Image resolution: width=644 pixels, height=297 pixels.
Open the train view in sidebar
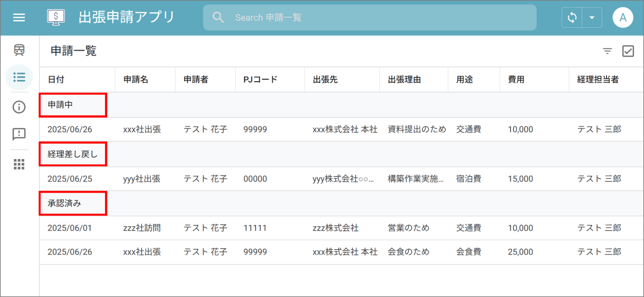tap(19, 50)
